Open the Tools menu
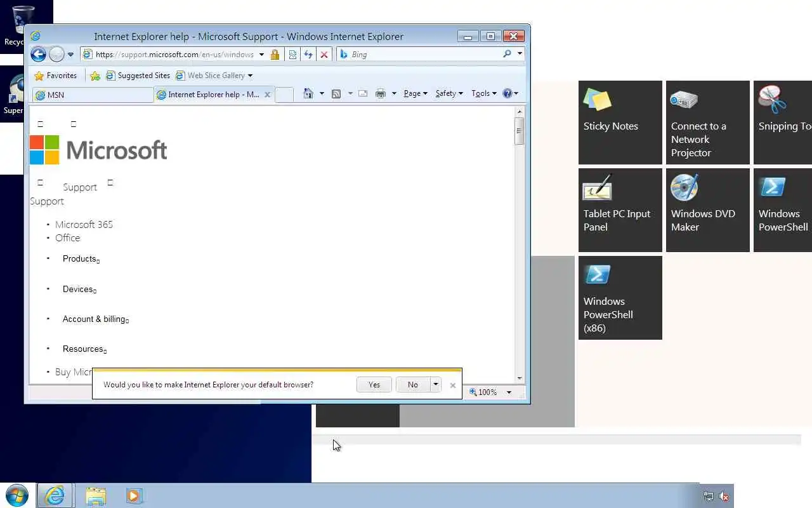Viewport: 812px width, 508px height. coord(485,93)
